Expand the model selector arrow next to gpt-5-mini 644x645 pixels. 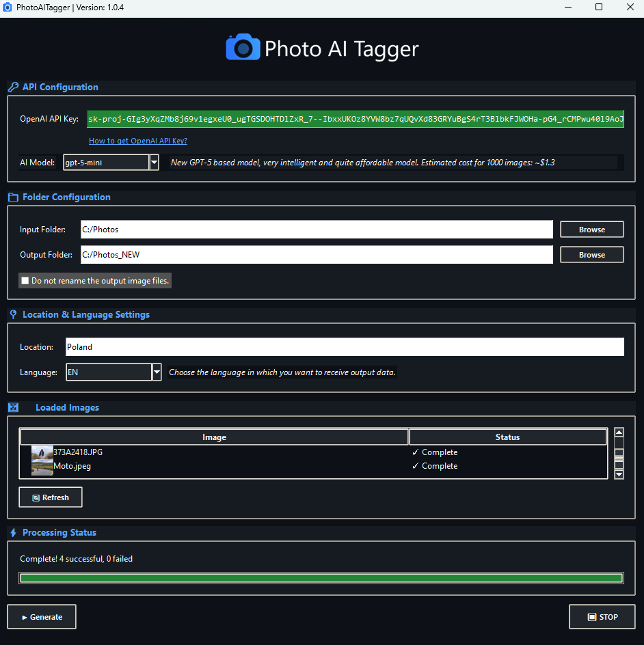155,162
